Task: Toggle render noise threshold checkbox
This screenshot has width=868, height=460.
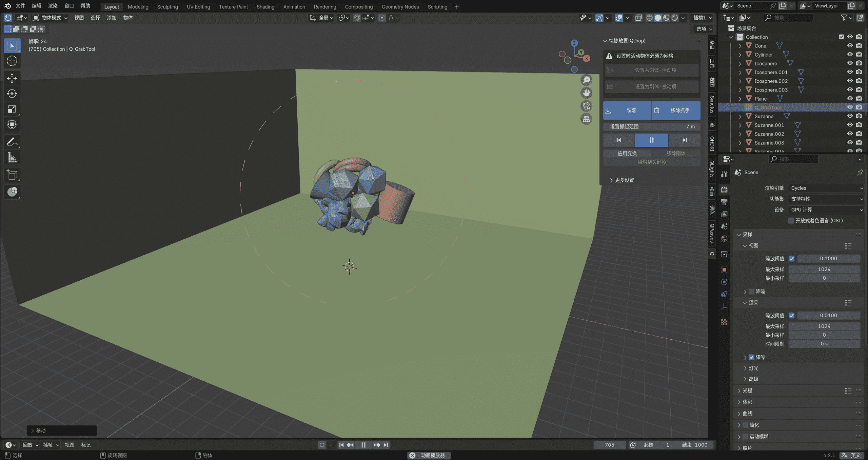Action: pos(791,315)
